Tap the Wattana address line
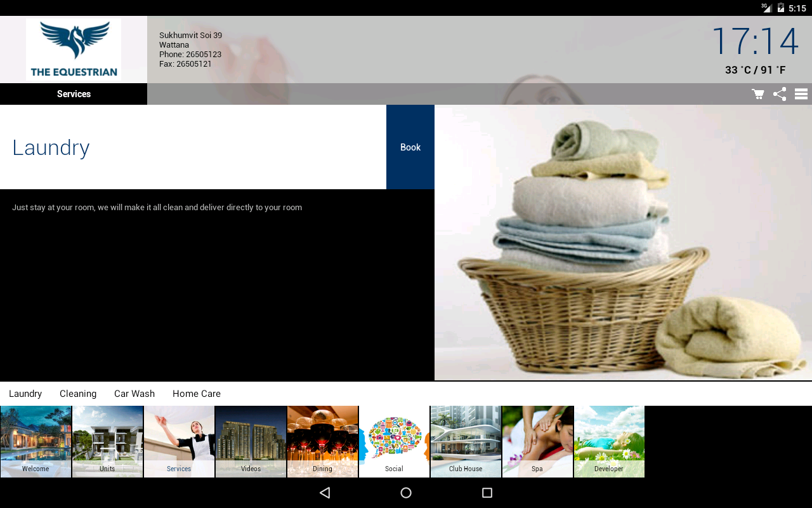 pyautogui.click(x=174, y=45)
